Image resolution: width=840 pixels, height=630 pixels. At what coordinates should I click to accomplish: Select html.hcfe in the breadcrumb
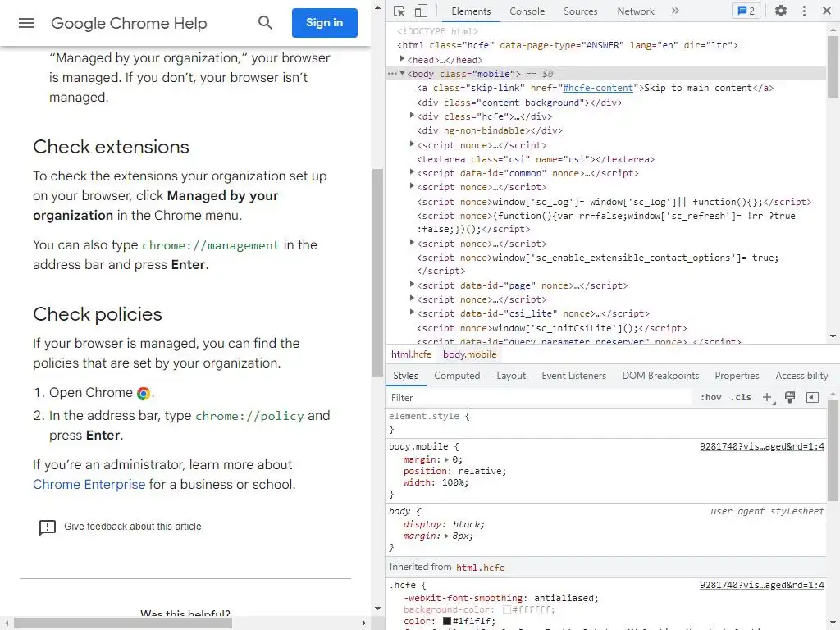pyautogui.click(x=411, y=354)
